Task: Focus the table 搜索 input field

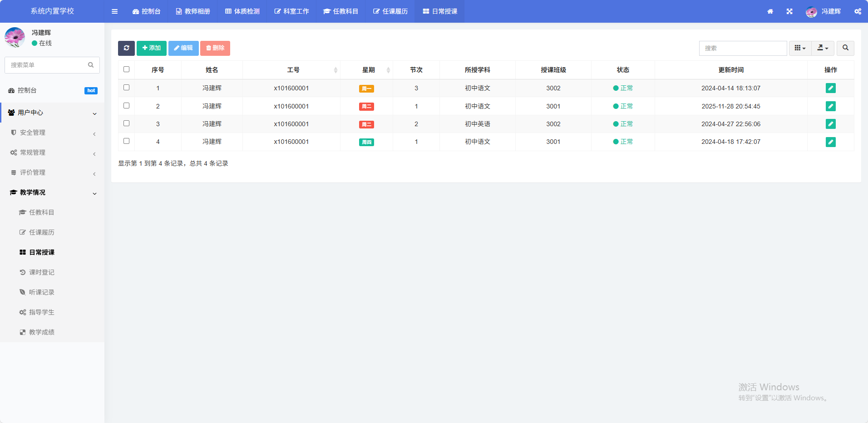Action: pyautogui.click(x=743, y=48)
